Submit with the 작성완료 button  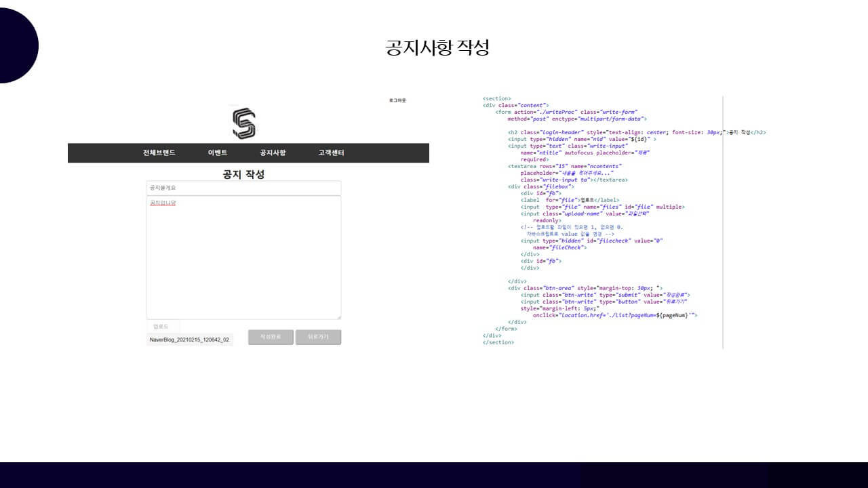coord(271,337)
